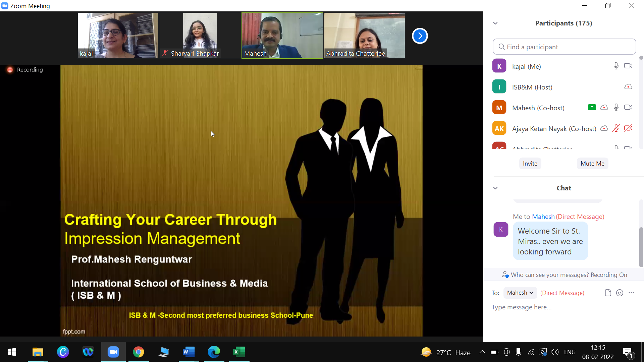Click next arrow in video gallery

420,36
